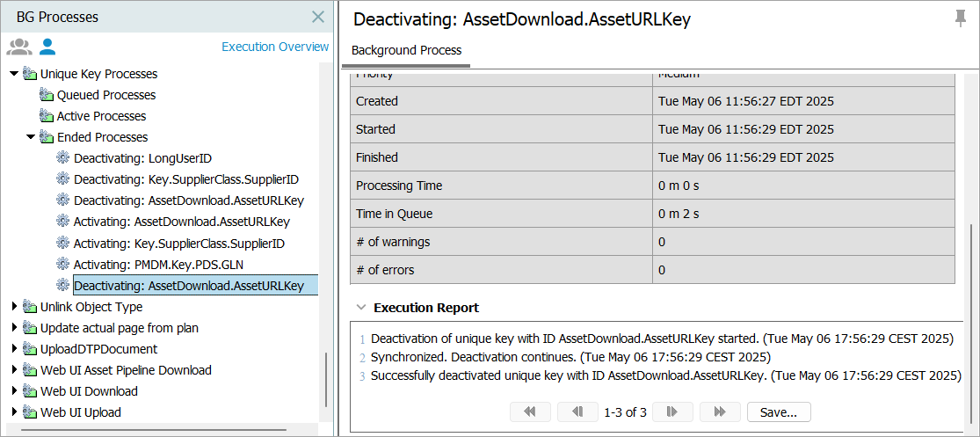
Task: Collapse the Ended Processes folder
Action: (31, 137)
